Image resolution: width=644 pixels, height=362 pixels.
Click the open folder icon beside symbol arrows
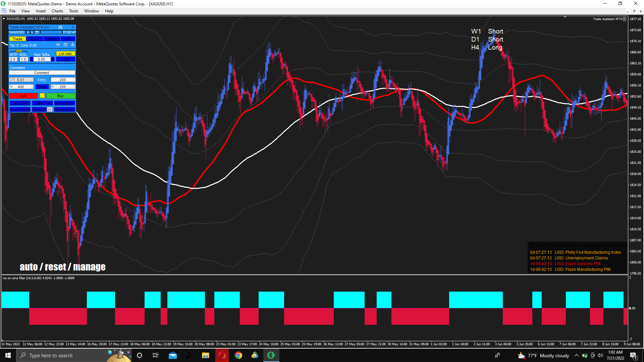coord(37,32)
